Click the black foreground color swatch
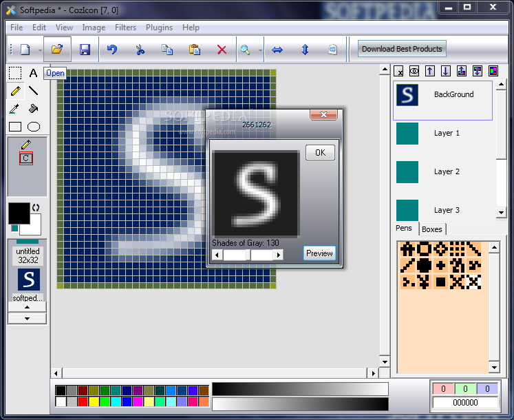Viewport: 514px width, 420px height. tap(19, 213)
